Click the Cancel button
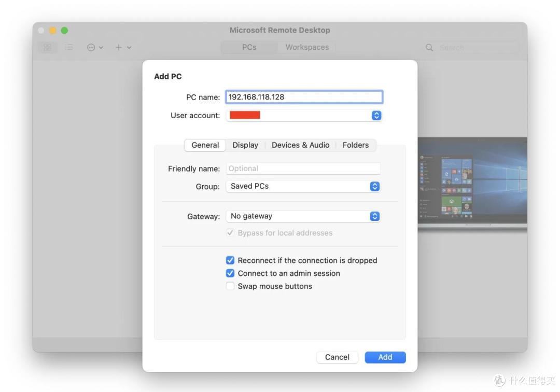Image resolution: width=560 pixels, height=392 pixels. pyautogui.click(x=337, y=357)
